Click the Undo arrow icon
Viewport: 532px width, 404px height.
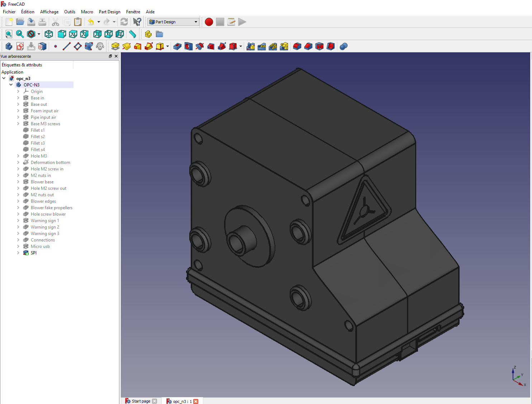pos(91,22)
